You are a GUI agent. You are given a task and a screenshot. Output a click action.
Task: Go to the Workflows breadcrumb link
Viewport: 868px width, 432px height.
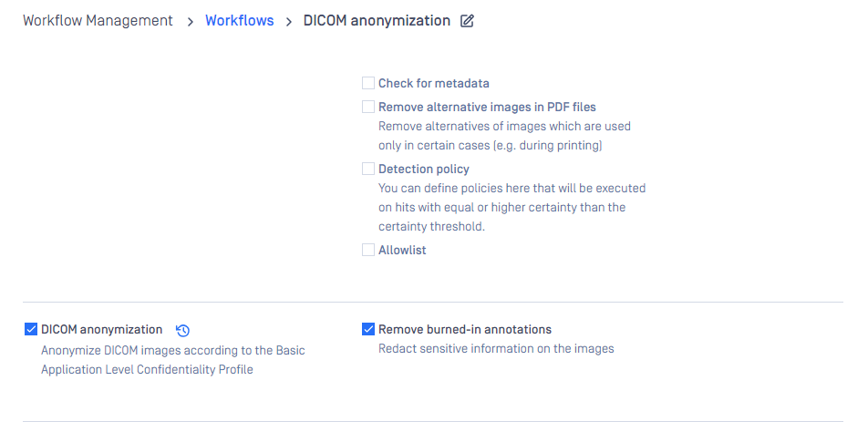(239, 20)
